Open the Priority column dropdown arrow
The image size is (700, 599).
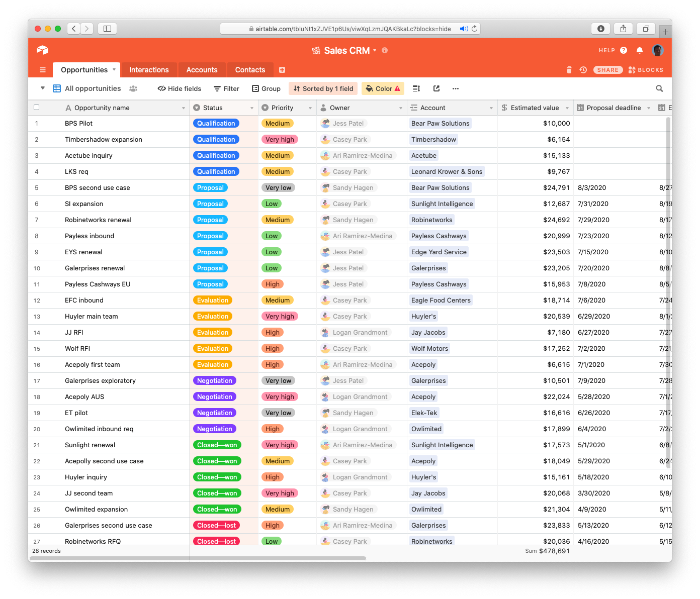point(310,108)
